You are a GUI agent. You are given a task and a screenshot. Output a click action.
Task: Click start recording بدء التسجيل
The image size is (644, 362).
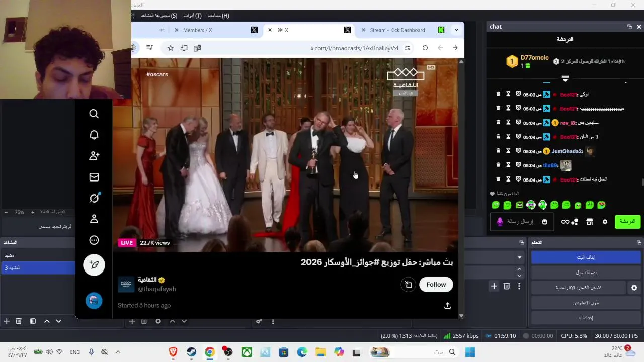coord(586,273)
